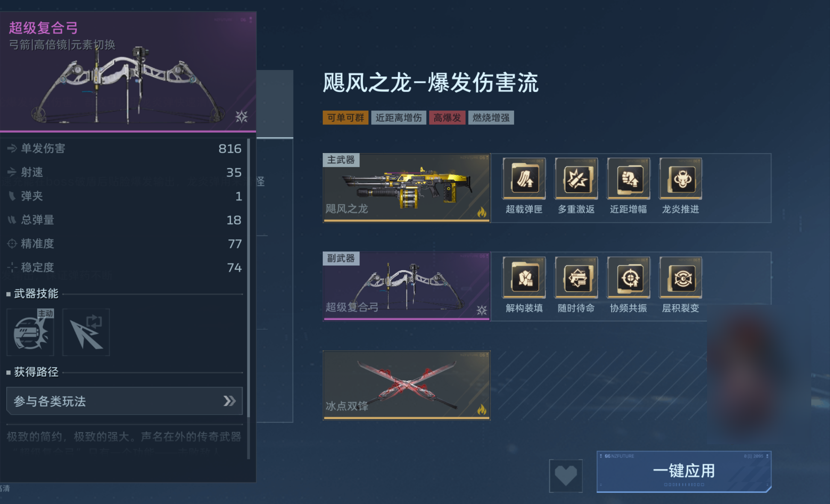Choose the 协频共振 skill icon
This screenshot has width=830, height=504.
point(628,277)
